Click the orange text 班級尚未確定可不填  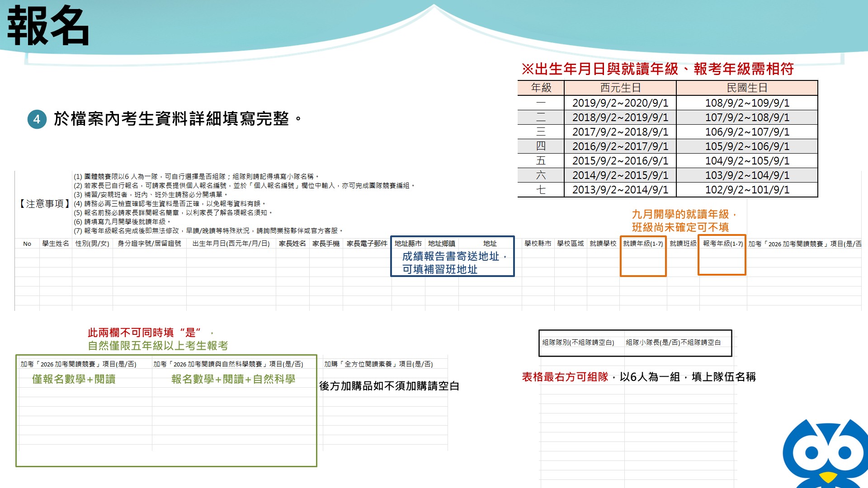[x=680, y=227]
